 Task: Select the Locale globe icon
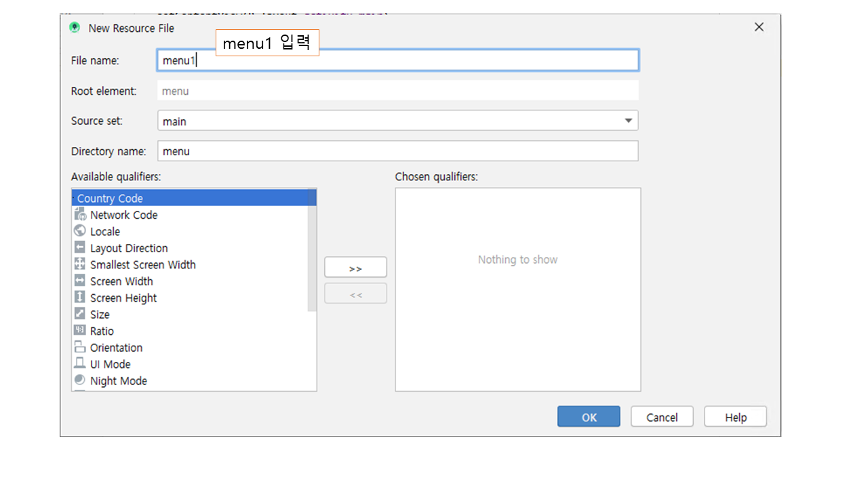point(80,231)
